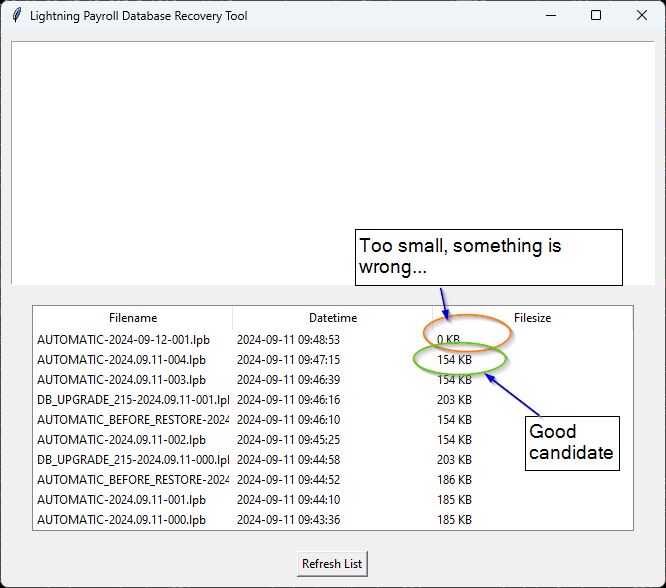
Task: Click the Filename column header
Action: click(x=133, y=318)
